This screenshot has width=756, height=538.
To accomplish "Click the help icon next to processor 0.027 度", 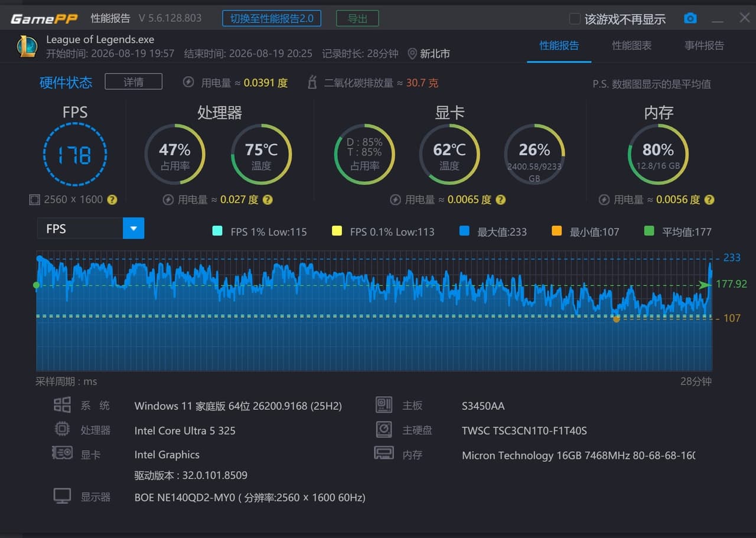I will (268, 200).
